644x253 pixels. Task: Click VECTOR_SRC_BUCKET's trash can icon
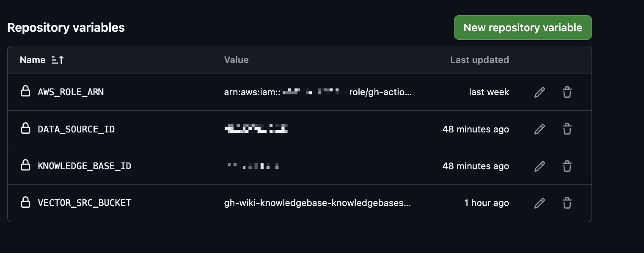point(567,203)
